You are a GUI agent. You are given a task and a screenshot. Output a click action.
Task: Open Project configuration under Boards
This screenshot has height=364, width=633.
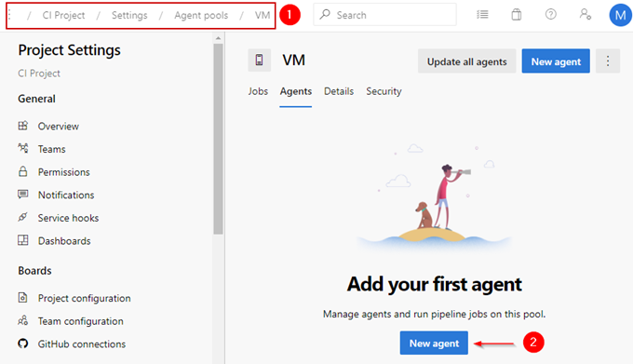(85, 299)
